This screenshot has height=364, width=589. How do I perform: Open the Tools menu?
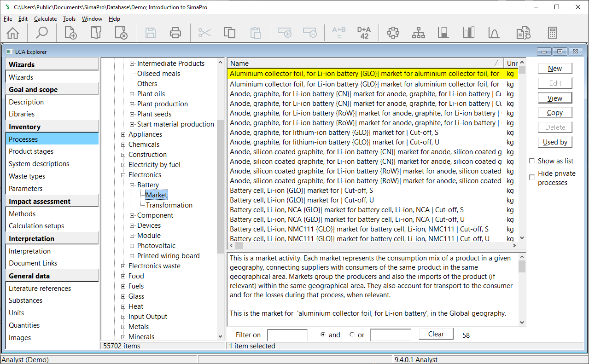(69, 19)
